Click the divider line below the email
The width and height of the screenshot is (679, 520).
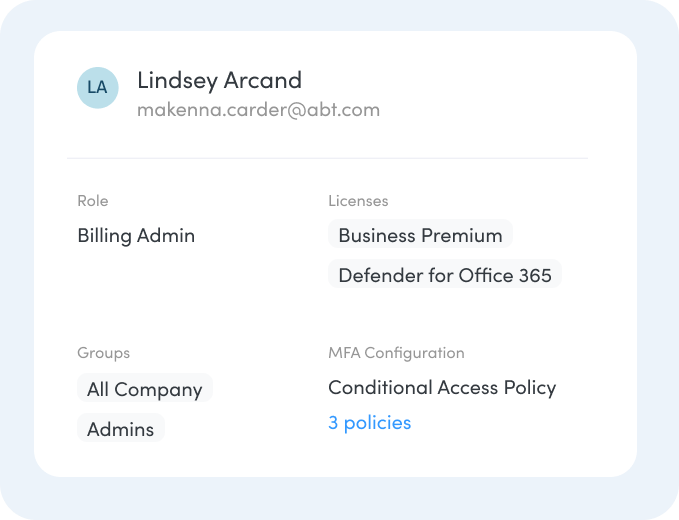tap(327, 158)
